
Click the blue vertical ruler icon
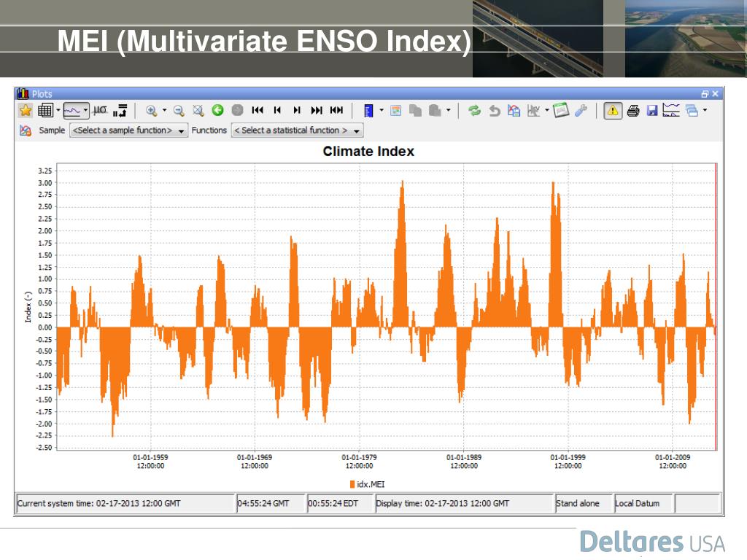pos(368,111)
